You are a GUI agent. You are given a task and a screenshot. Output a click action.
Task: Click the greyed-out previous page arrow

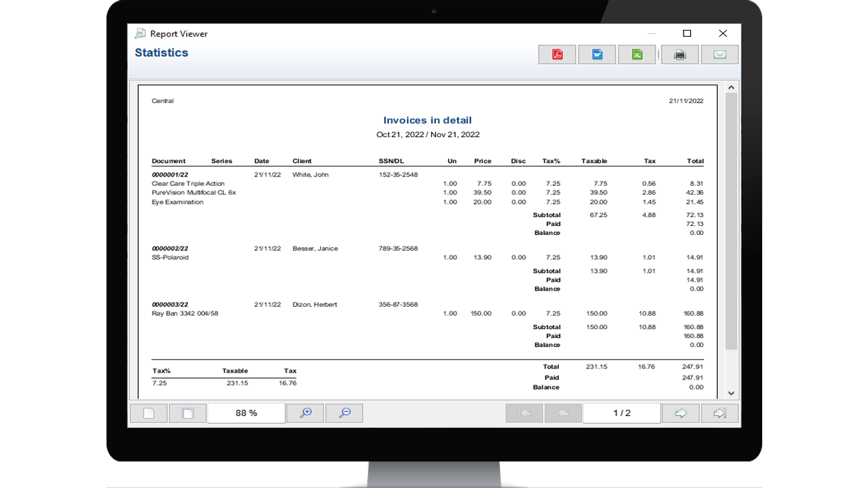(563, 413)
